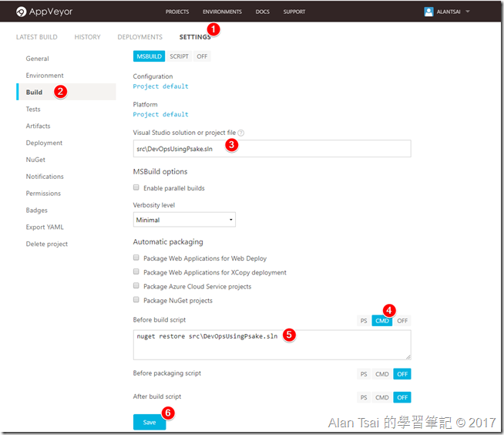Open Deployment settings section
The image size is (504, 435).
44,143
